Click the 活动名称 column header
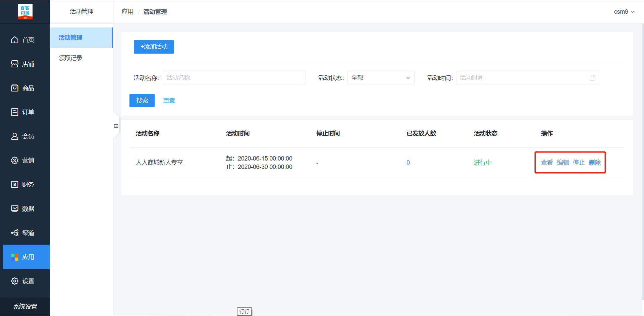Viewport: 644px width, 316px height. pos(148,133)
